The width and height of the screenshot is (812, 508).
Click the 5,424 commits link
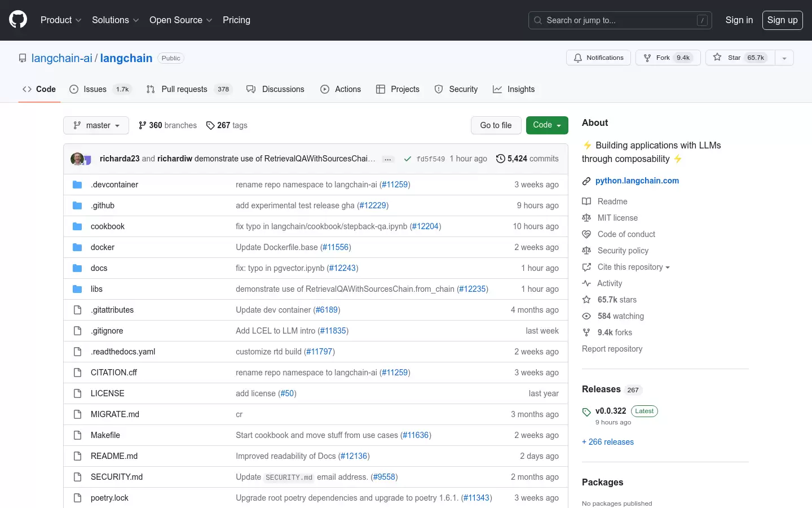(x=527, y=159)
